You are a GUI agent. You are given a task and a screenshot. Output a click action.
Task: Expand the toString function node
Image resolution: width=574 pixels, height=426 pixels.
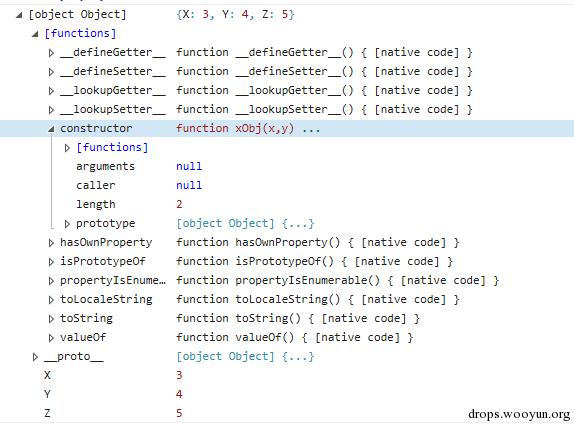point(51,319)
